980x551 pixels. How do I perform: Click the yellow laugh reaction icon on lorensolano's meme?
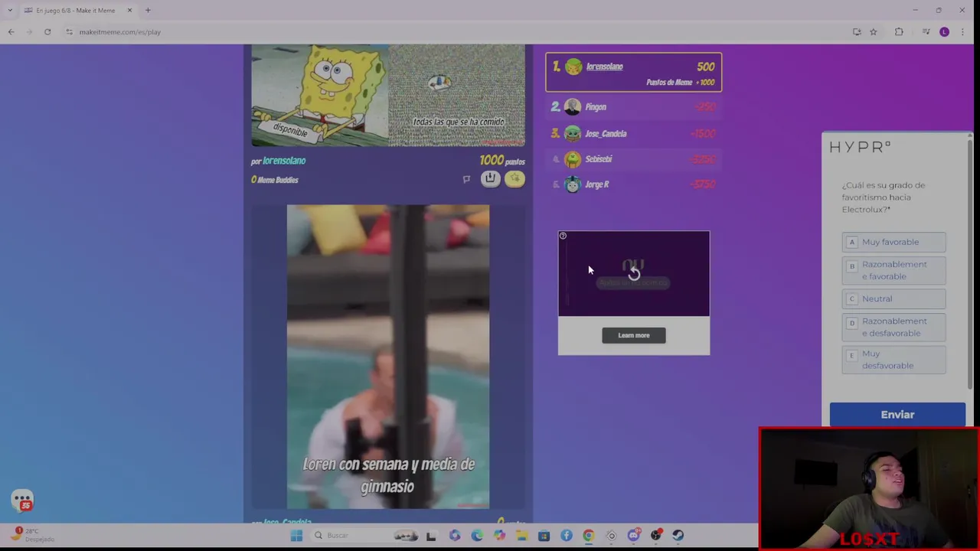[x=514, y=178]
